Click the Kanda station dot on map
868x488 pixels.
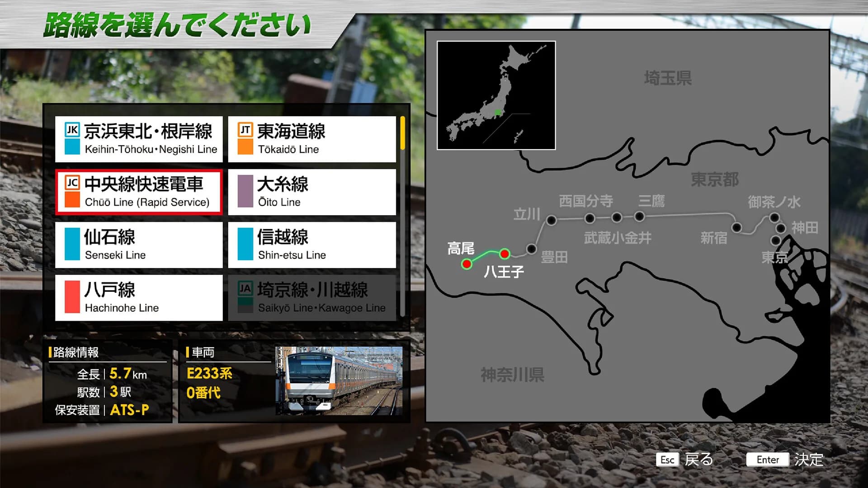pyautogui.click(x=781, y=229)
